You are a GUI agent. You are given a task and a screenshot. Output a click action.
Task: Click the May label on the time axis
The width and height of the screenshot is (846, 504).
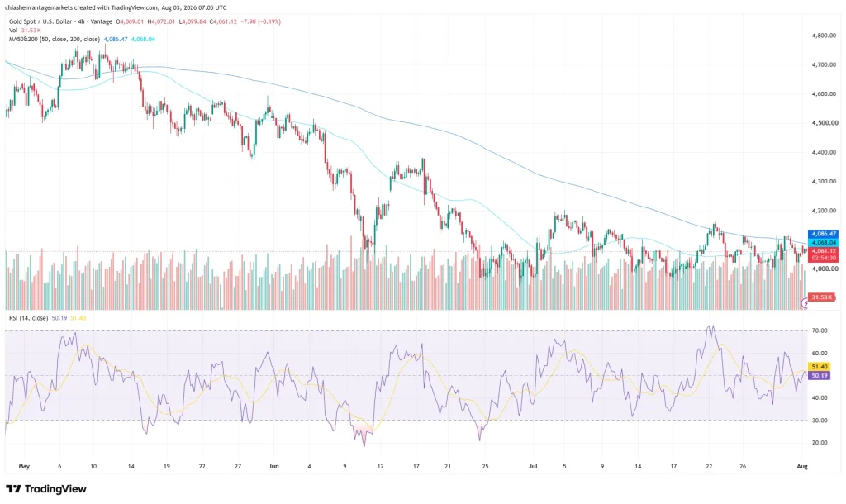point(24,466)
